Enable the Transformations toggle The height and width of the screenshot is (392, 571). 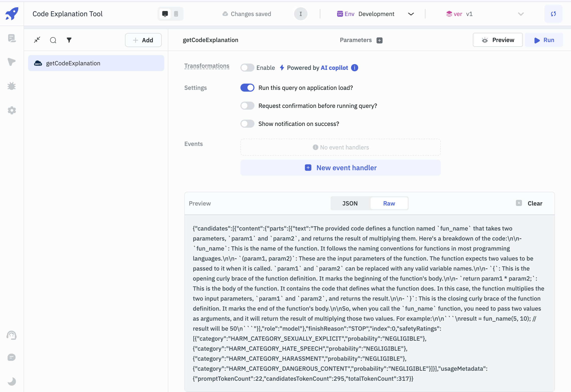click(247, 68)
